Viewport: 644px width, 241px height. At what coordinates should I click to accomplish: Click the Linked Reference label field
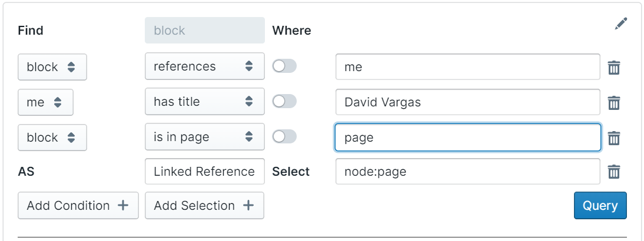point(204,172)
